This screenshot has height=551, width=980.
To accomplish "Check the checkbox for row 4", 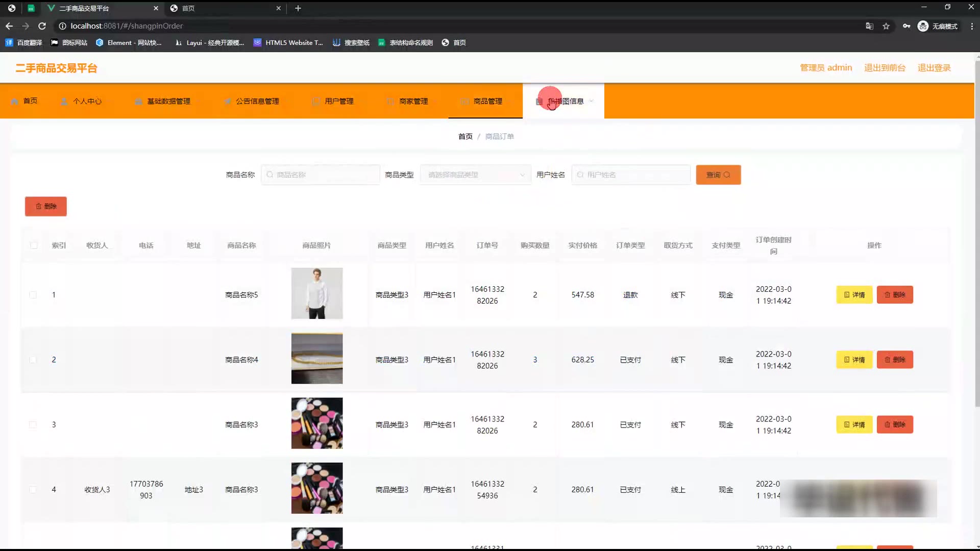I will 33,489.
